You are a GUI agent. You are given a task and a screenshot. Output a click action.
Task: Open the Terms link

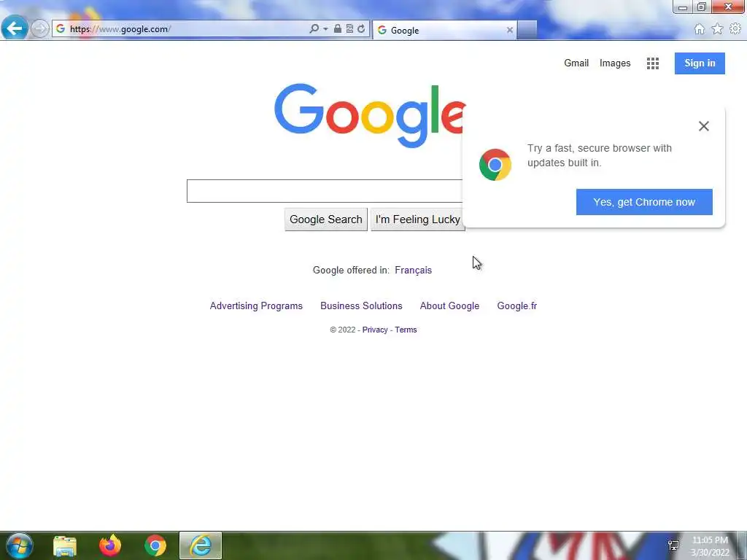[x=406, y=330]
